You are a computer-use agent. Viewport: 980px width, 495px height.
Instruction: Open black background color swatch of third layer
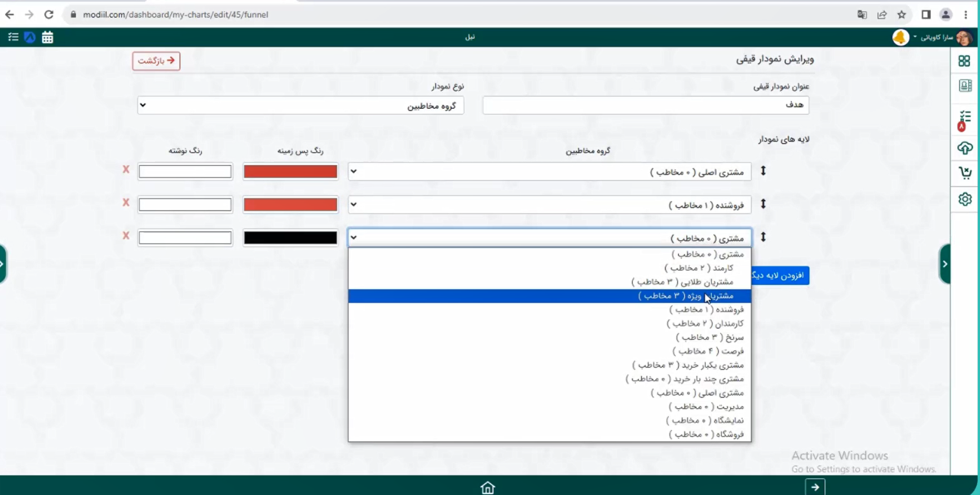(290, 238)
